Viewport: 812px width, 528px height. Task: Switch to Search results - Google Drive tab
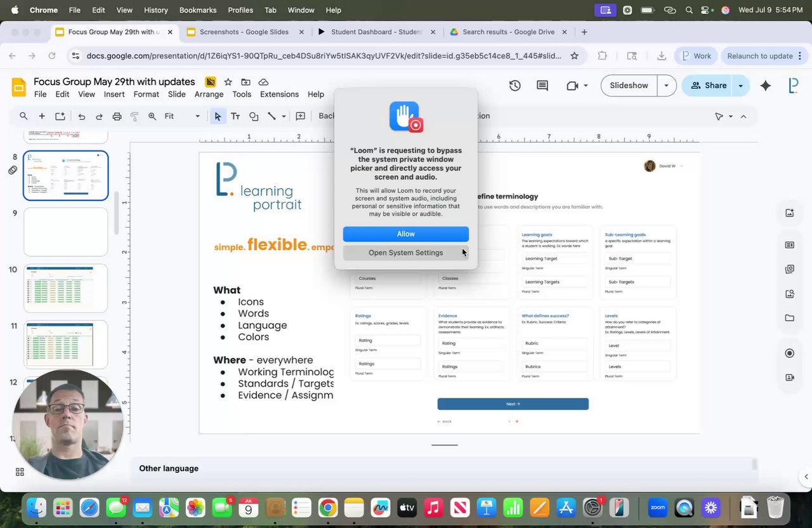pos(508,32)
